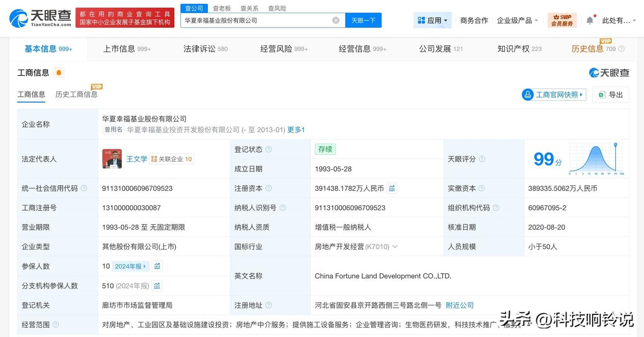
Task: Click the help icon beside 历史信息 709
Action: point(621,49)
